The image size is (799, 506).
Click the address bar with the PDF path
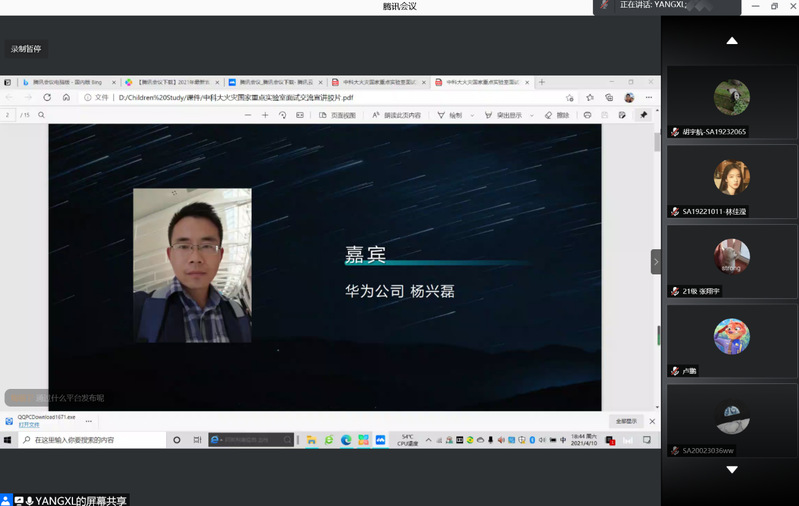326,97
